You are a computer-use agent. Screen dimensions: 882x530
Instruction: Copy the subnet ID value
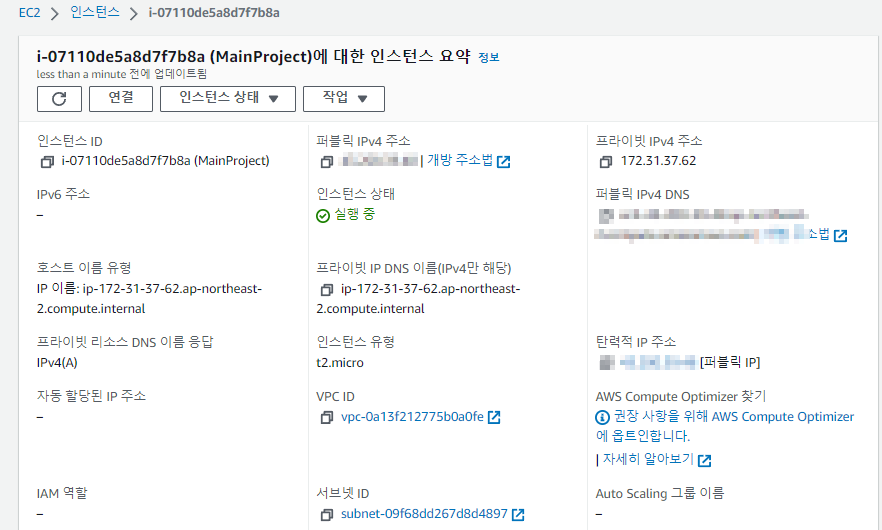326,515
